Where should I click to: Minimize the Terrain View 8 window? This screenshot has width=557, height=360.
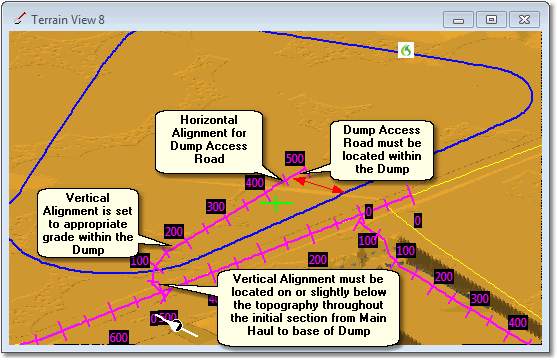click(x=458, y=20)
